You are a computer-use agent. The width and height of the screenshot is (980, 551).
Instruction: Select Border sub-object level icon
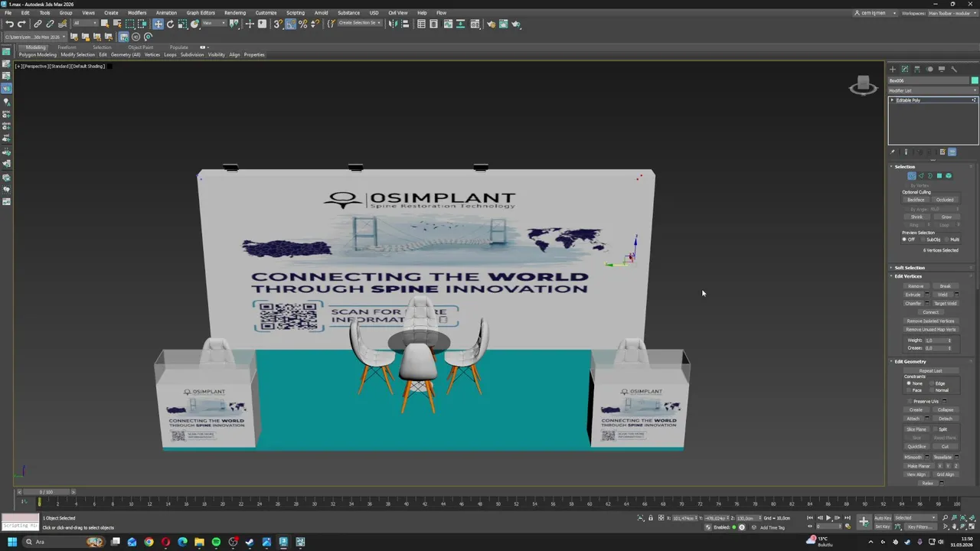tap(930, 176)
